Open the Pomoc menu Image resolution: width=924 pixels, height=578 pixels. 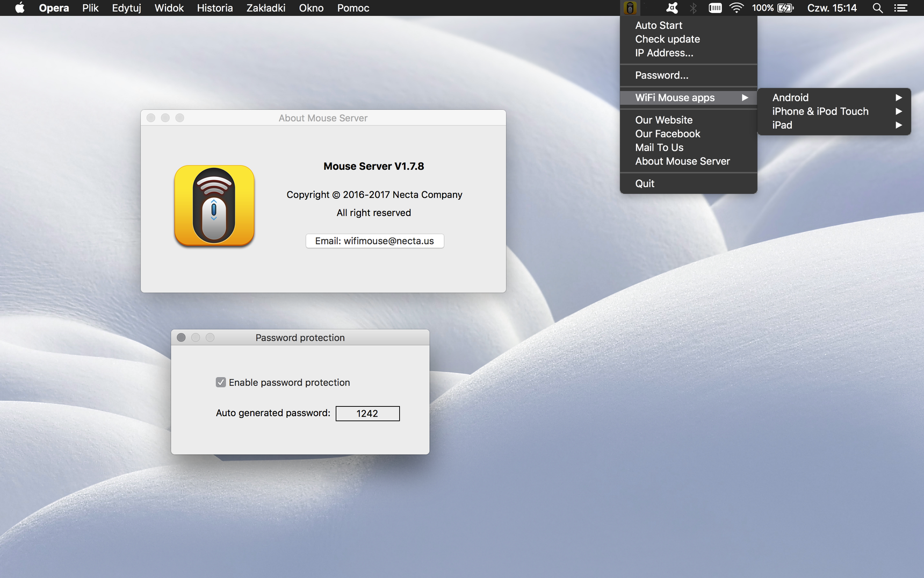point(353,8)
